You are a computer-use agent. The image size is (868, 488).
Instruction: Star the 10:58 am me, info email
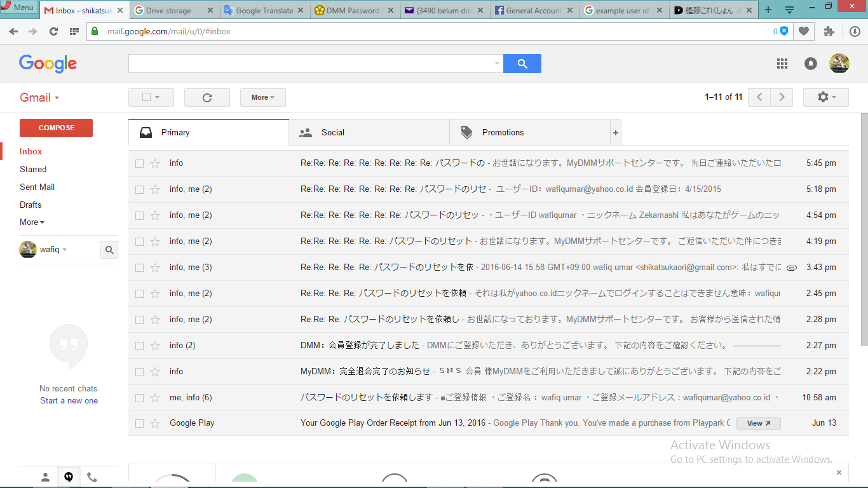[x=155, y=398]
